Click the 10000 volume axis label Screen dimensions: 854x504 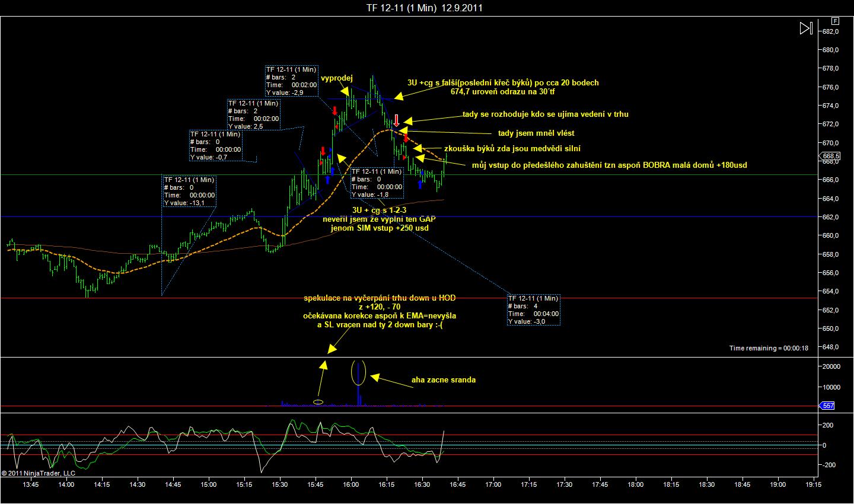tap(831, 387)
